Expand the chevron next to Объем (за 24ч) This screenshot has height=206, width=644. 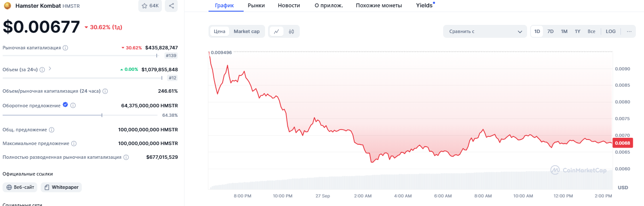tap(50, 69)
